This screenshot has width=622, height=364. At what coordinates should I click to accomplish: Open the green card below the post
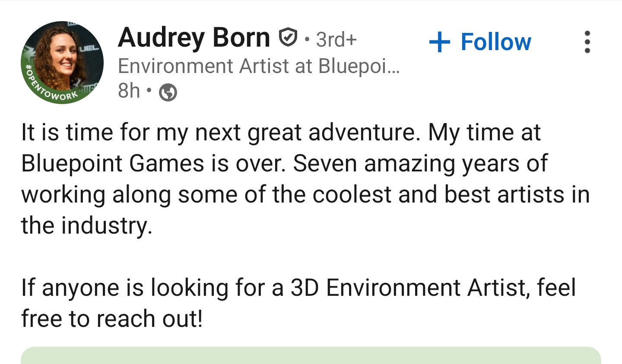pyautogui.click(x=311, y=356)
